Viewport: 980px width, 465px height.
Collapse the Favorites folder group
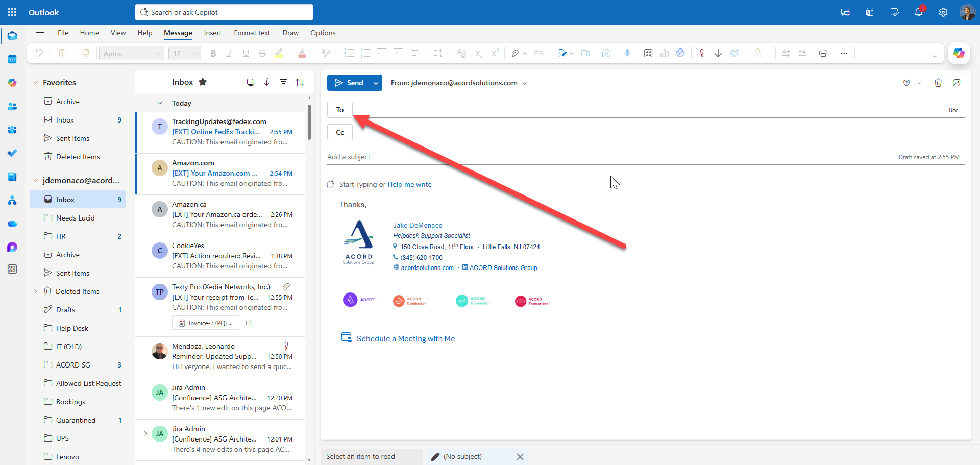coord(36,83)
